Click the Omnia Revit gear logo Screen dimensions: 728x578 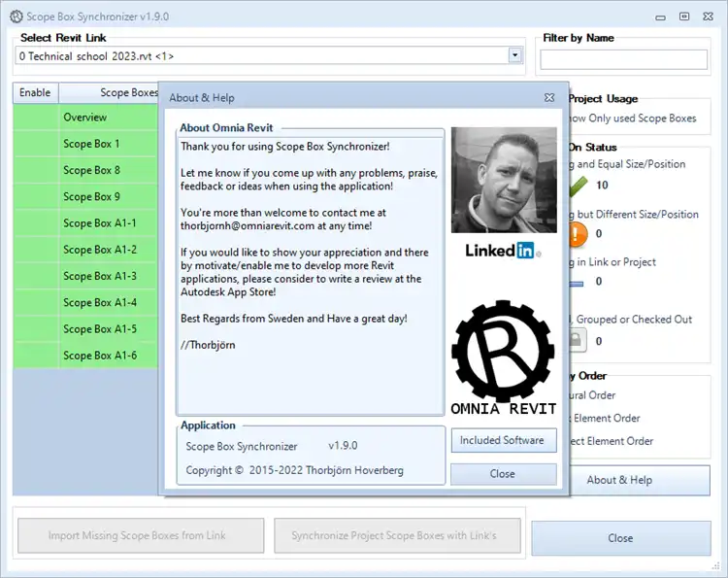(x=503, y=352)
